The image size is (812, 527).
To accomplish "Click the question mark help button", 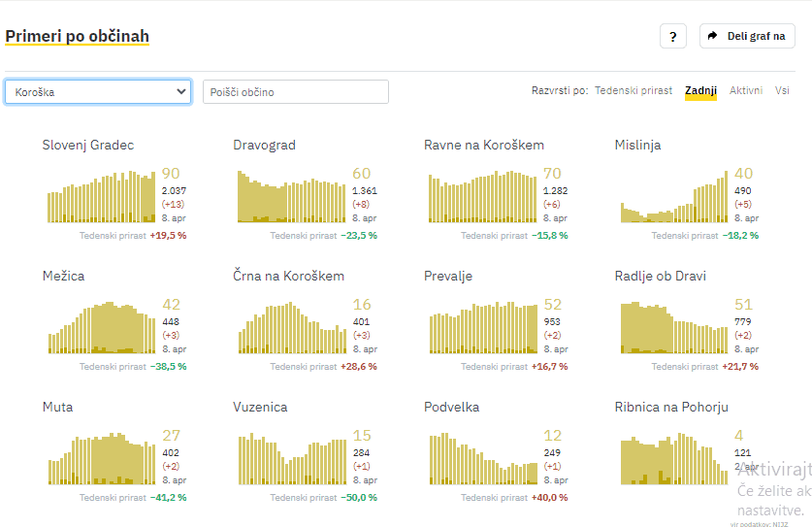I will 673,36.
